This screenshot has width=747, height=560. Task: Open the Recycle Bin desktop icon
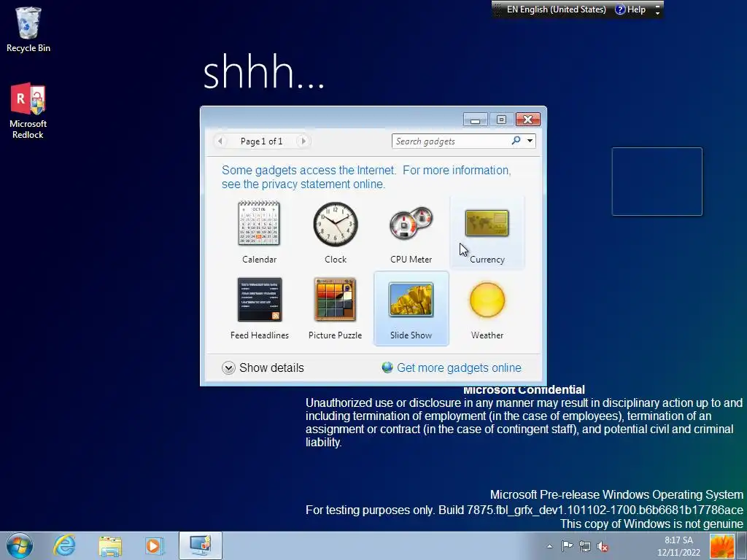tap(28, 29)
